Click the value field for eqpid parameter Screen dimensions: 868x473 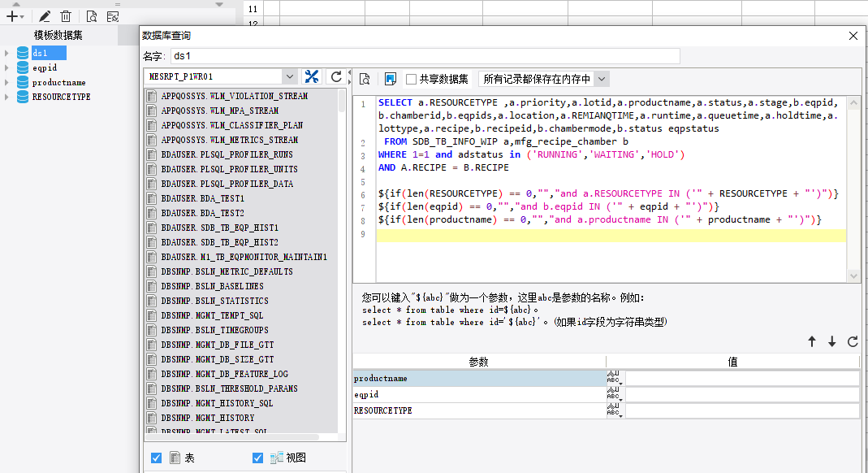742,394
